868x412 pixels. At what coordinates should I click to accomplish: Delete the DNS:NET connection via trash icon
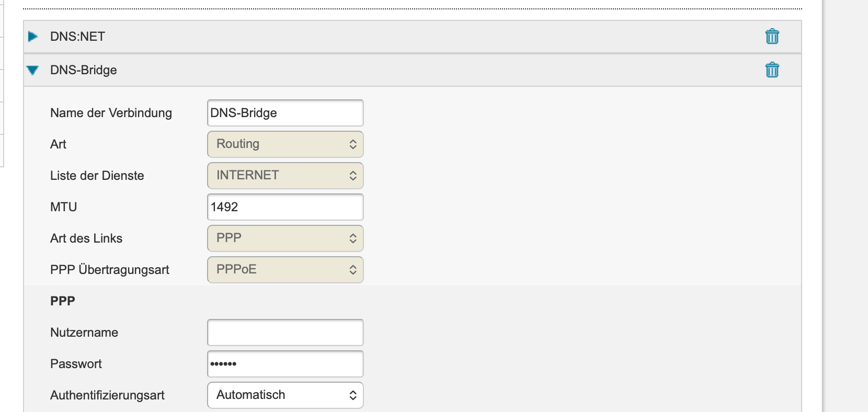point(772,37)
